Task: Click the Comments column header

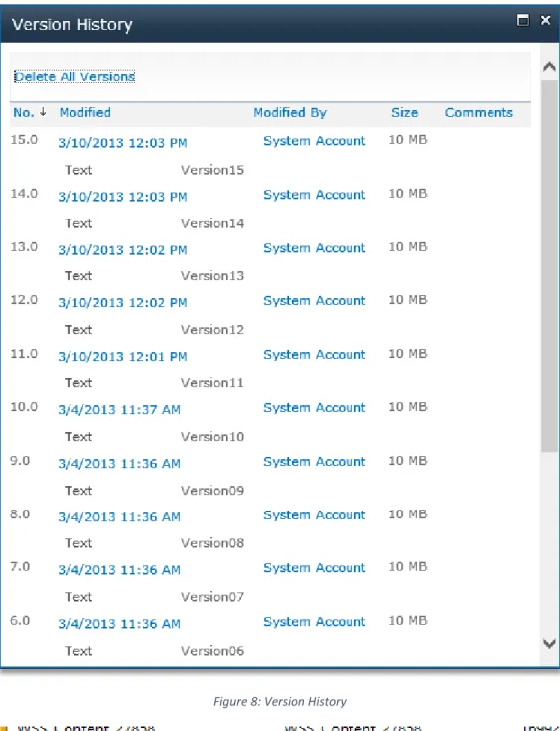Action: click(479, 113)
